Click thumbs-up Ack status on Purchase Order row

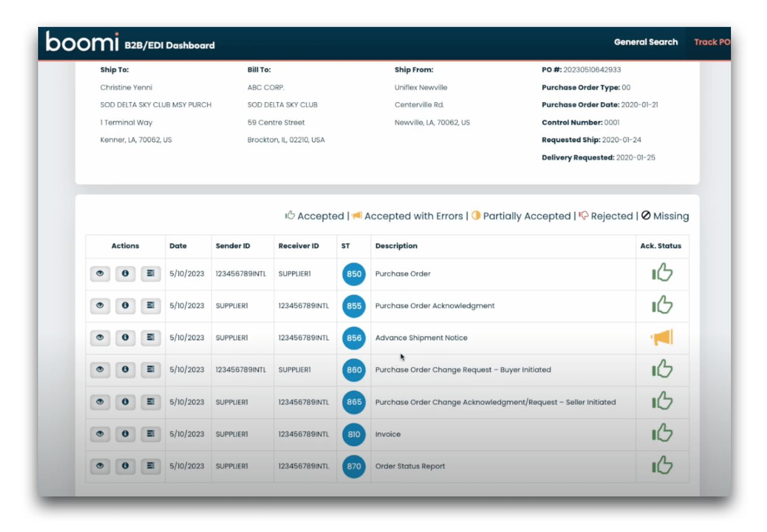(662, 273)
